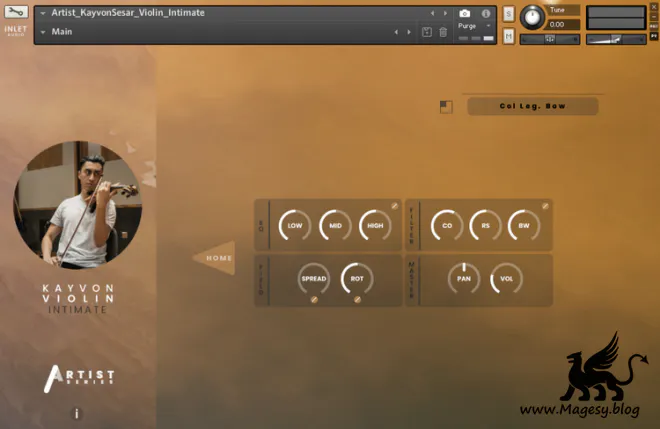This screenshot has height=429, width=660.
Task: Click the header pan slider
Action: pyautogui.click(x=550, y=39)
